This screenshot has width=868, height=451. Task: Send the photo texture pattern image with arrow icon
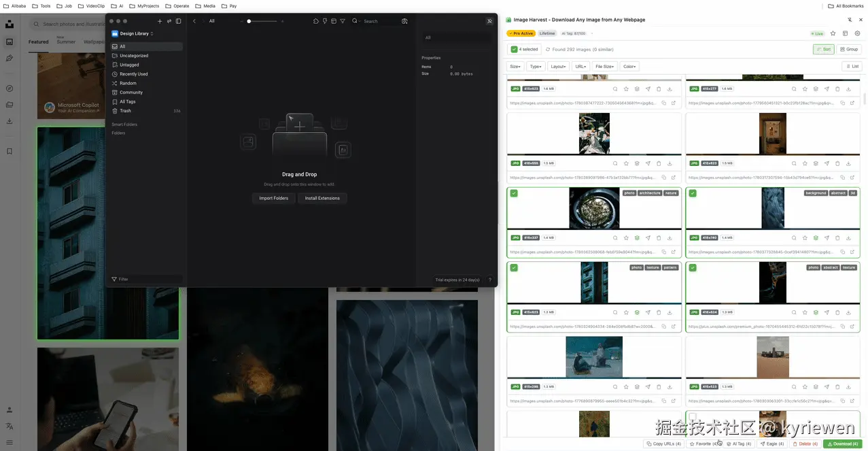click(648, 312)
